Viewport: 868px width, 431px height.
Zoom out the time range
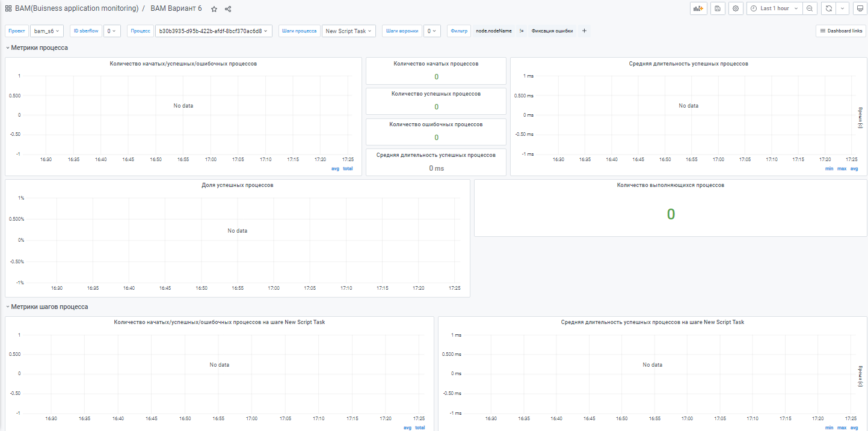coord(810,8)
